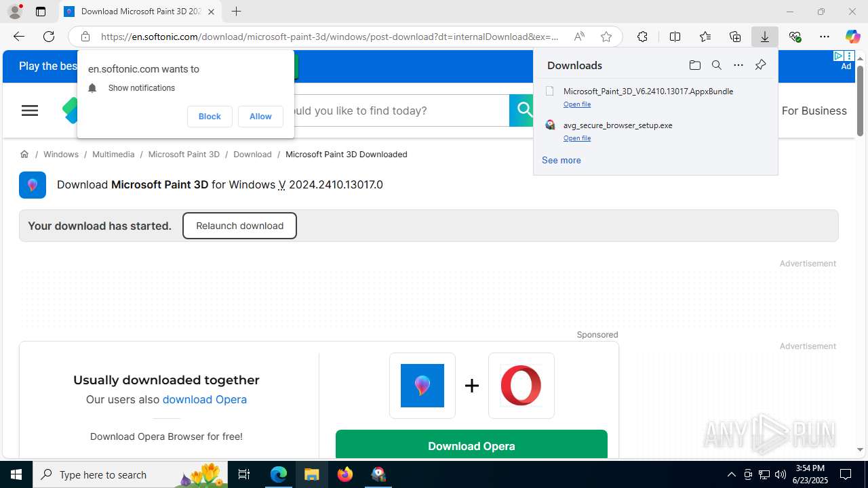Click Relaunch download button
The width and height of the screenshot is (868, 488).
pos(239,226)
